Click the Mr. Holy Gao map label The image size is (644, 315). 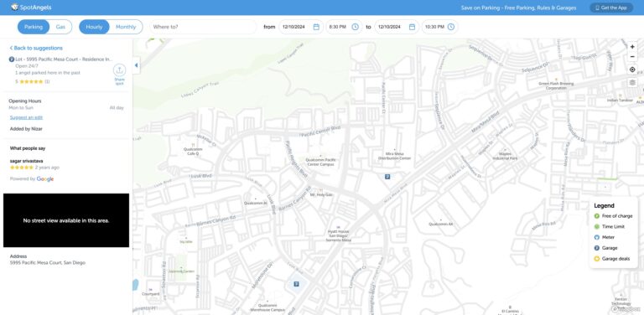[x=321, y=195]
